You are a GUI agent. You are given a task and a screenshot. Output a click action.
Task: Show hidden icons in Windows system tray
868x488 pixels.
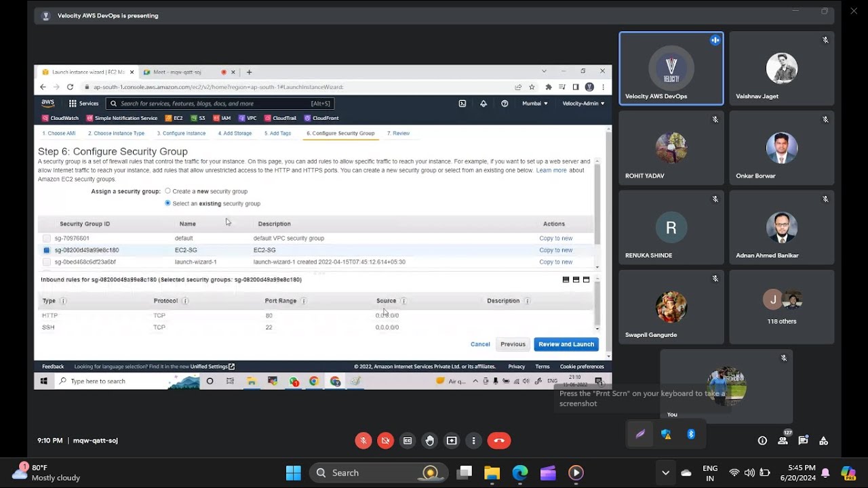(665, 472)
